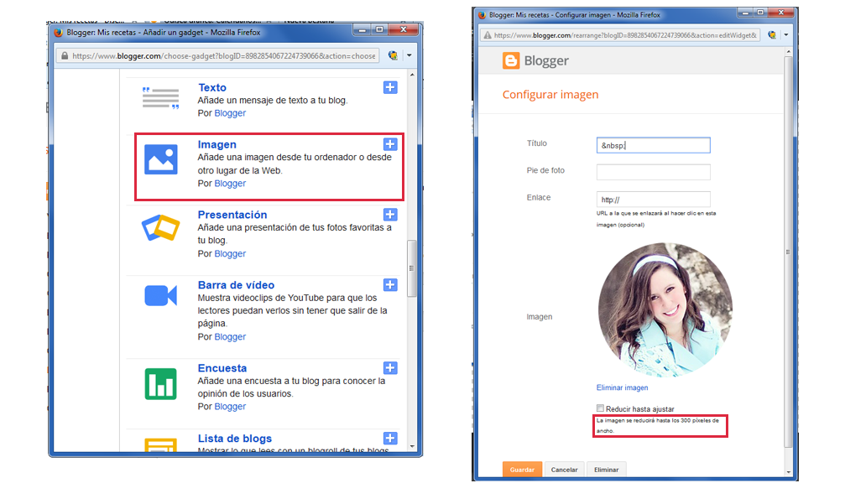Focus the Enlace URL input field
This screenshot has width=845, height=504.
(653, 200)
